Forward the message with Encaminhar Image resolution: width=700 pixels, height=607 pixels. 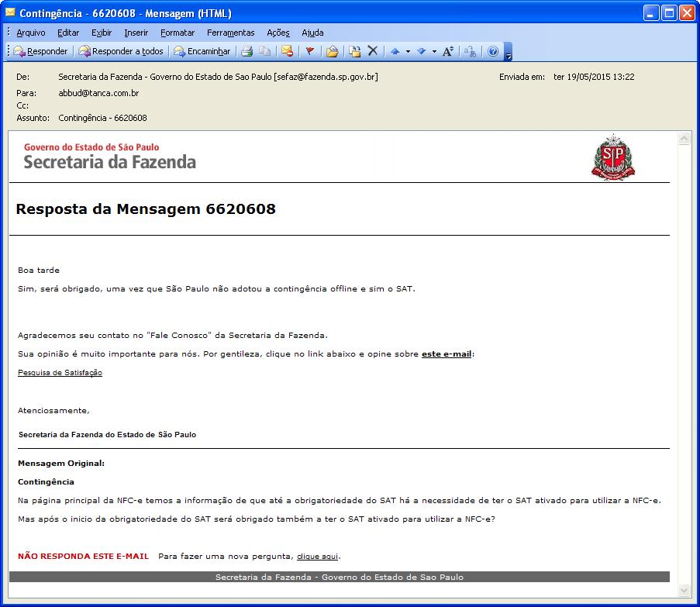202,51
